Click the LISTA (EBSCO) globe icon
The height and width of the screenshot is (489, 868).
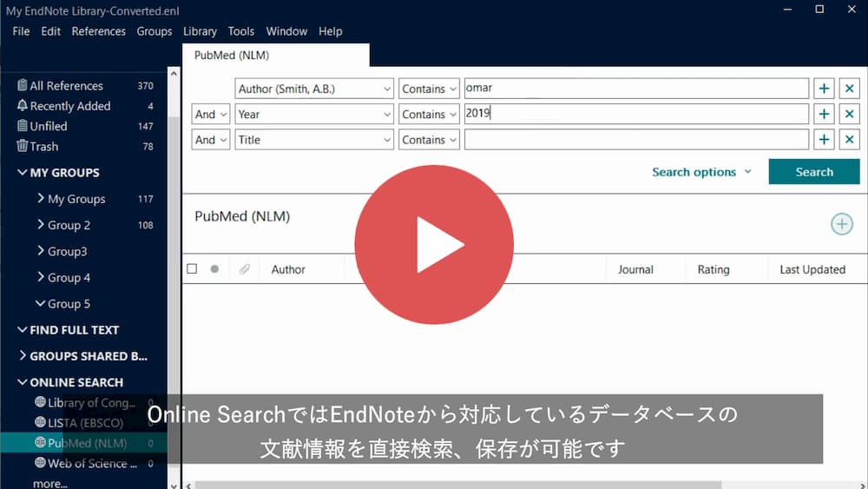[x=40, y=422]
